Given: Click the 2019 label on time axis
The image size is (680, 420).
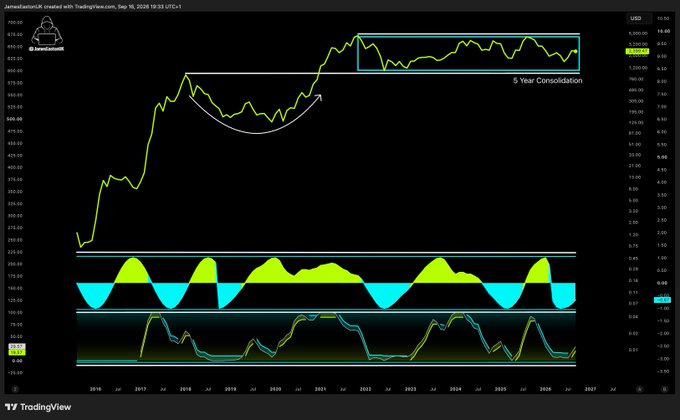Looking at the screenshot, I should pos(230,389).
